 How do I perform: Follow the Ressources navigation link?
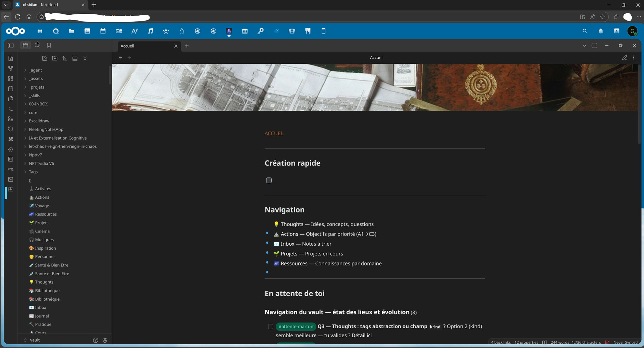(294, 264)
